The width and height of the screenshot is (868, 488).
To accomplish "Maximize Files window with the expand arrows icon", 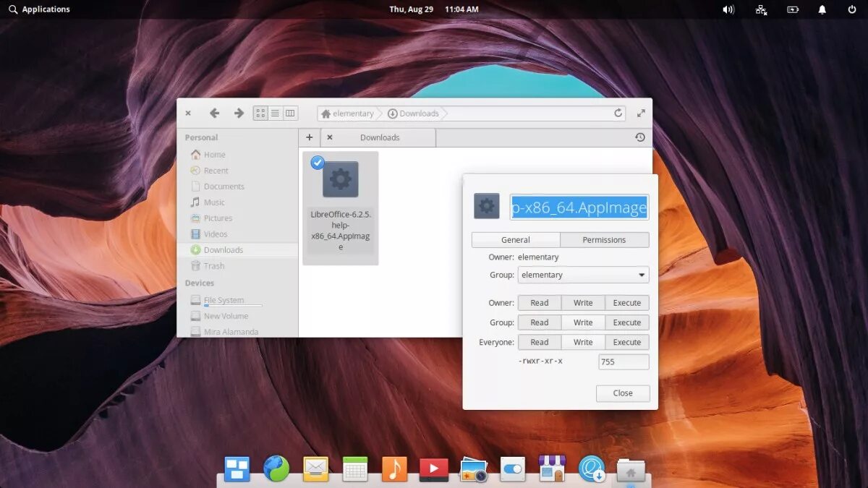I will (x=641, y=114).
